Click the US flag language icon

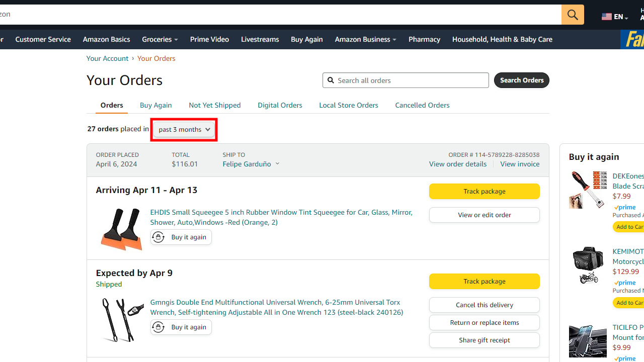tap(607, 17)
